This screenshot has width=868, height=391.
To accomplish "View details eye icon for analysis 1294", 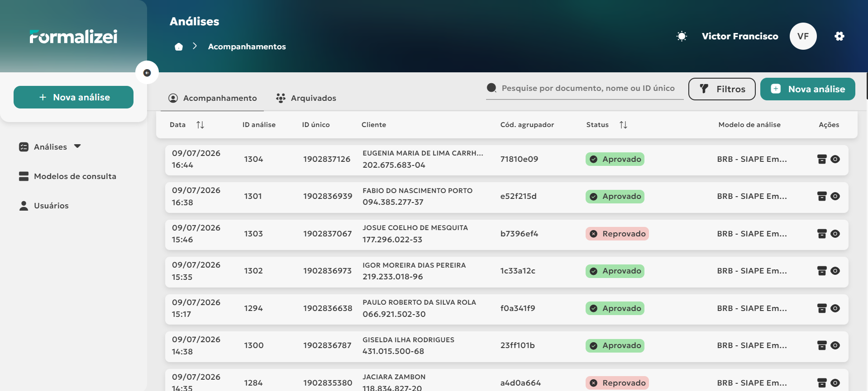I will (x=835, y=308).
